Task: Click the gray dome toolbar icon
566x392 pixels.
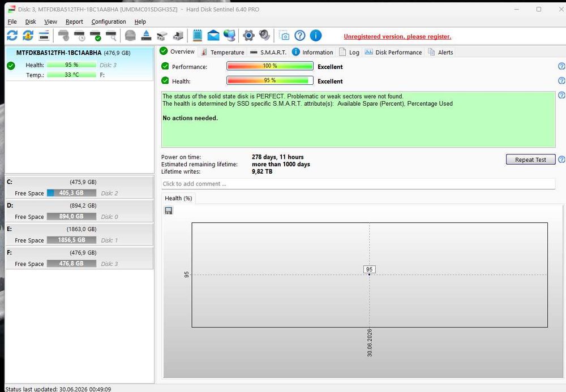Action: click(x=130, y=35)
